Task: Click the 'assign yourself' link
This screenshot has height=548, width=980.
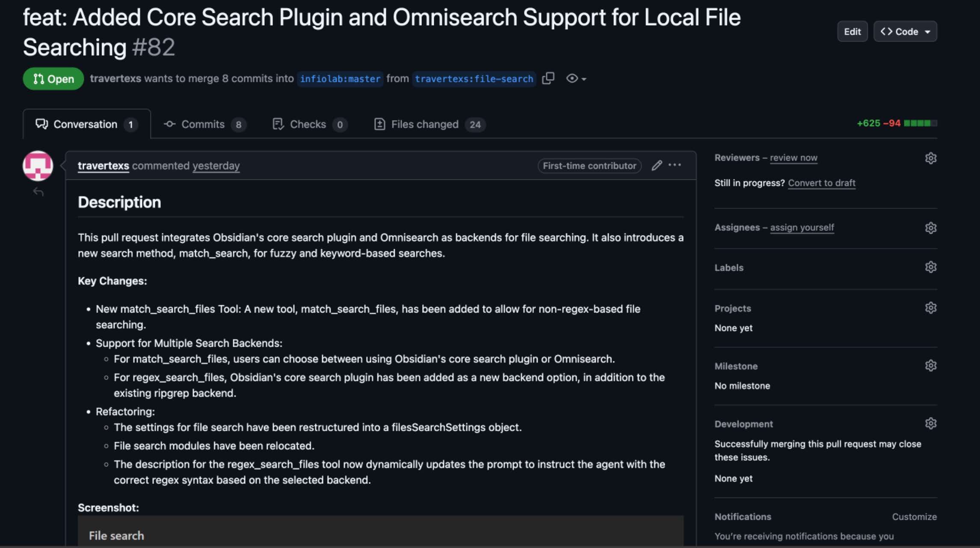Action: point(802,227)
